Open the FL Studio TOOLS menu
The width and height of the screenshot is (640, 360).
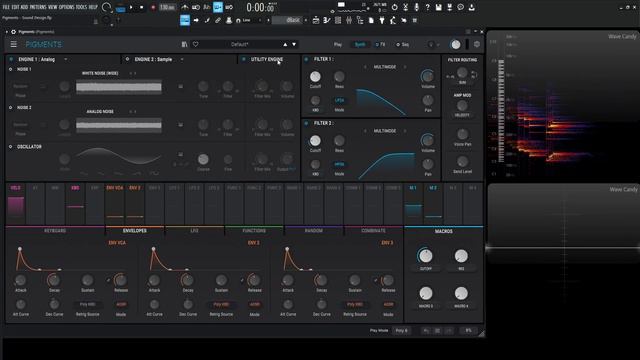81,7
